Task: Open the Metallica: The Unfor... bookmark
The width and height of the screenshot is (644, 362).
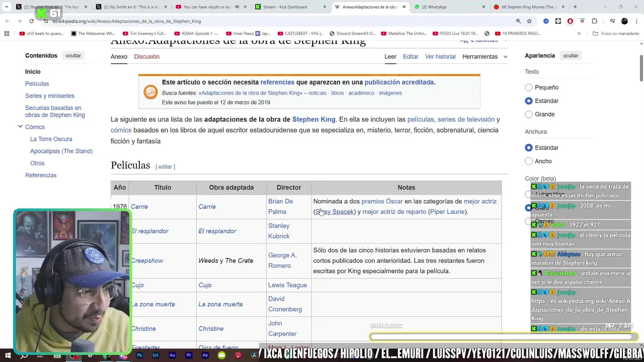Action: pyautogui.click(x=404, y=34)
